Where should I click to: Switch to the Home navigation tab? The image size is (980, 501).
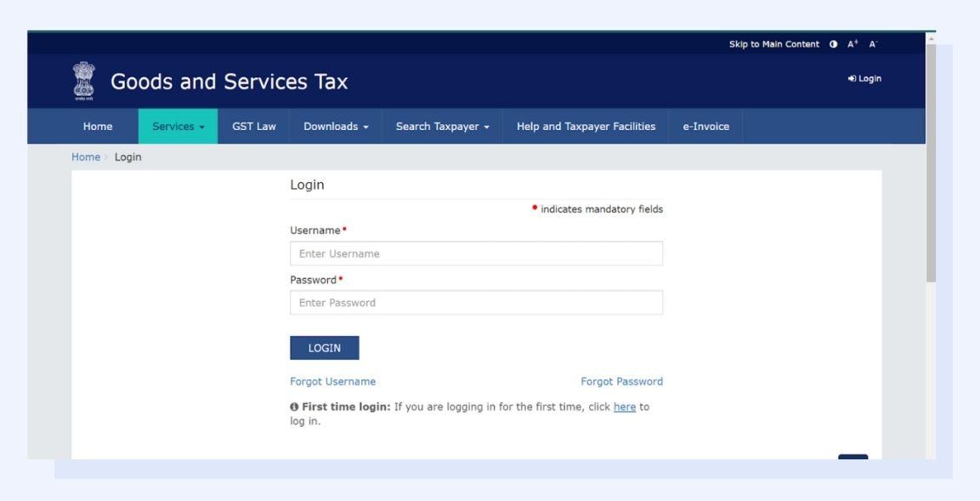point(97,125)
